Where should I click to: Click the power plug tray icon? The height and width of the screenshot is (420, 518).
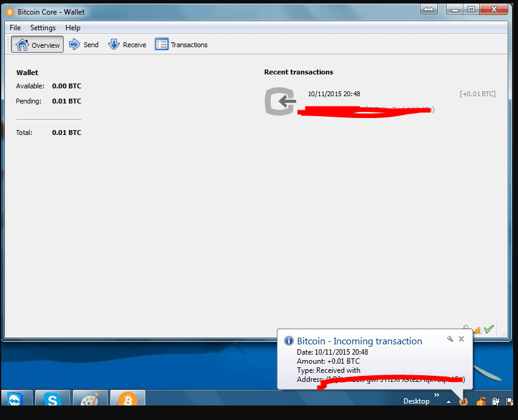pos(496,401)
